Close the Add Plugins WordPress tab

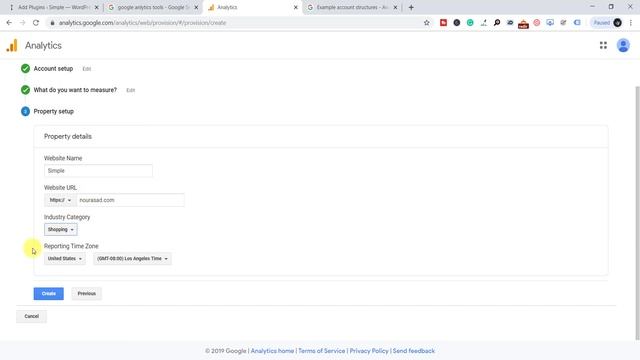96,7
